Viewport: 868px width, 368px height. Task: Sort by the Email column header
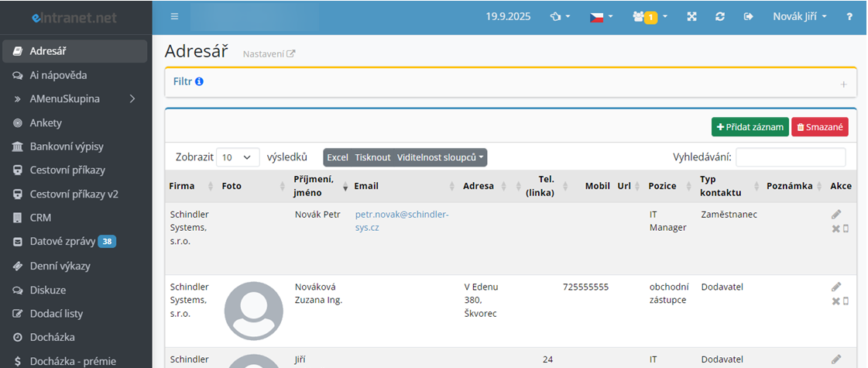click(404, 186)
